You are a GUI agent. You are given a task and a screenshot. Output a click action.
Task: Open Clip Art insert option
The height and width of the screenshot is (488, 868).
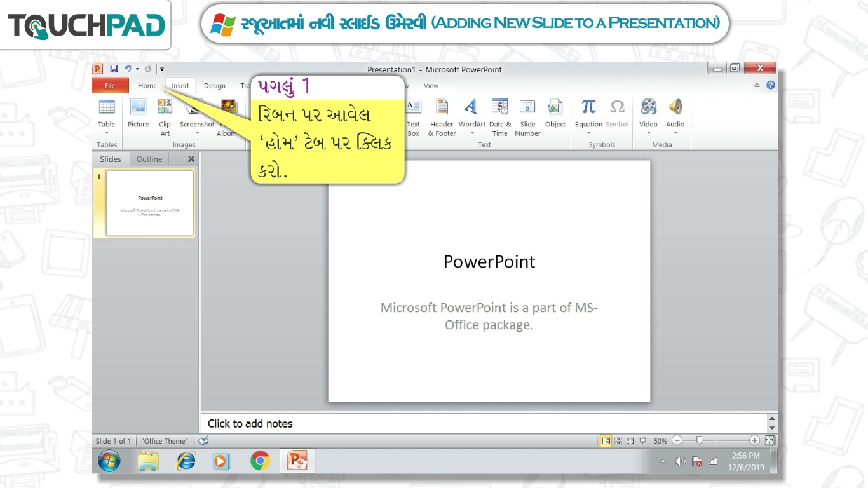(165, 117)
